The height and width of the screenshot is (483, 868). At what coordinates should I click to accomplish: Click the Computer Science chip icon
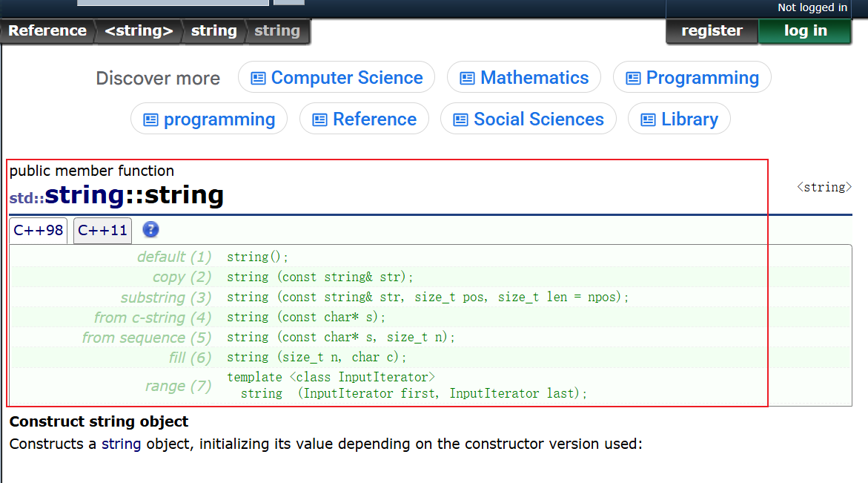coord(258,78)
